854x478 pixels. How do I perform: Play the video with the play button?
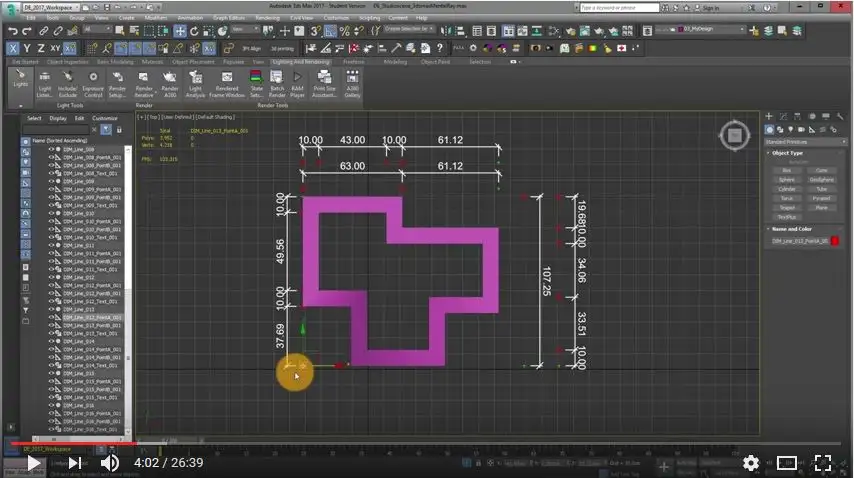point(34,463)
